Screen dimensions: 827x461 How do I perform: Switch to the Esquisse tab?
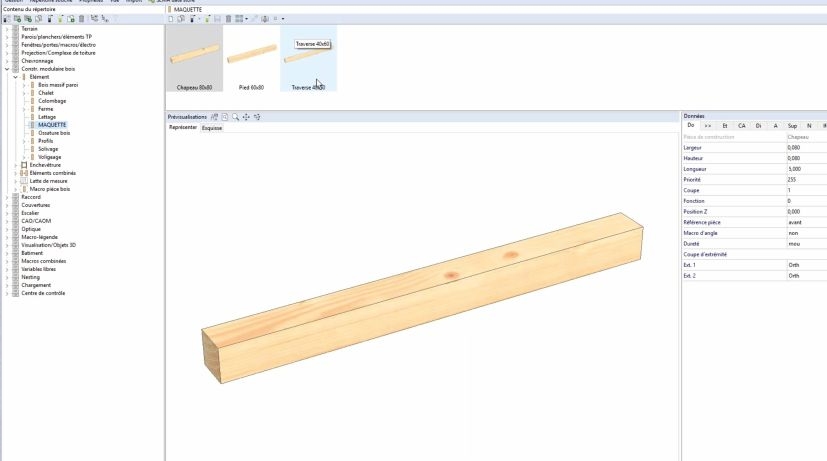tap(211, 128)
